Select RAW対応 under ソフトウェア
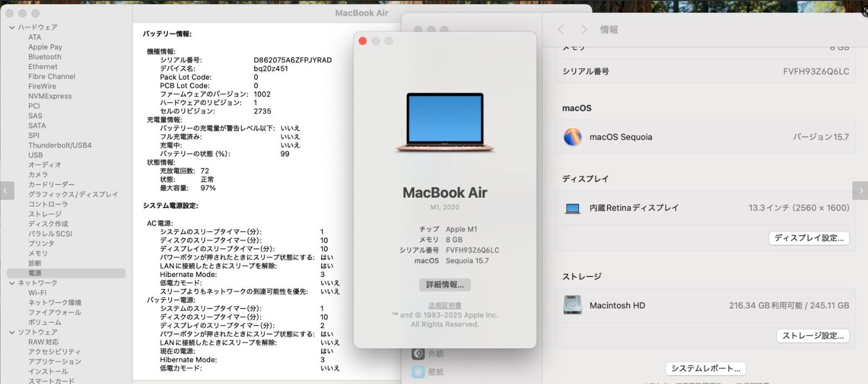Image resolution: width=868 pixels, height=384 pixels. click(x=43, y=342)
